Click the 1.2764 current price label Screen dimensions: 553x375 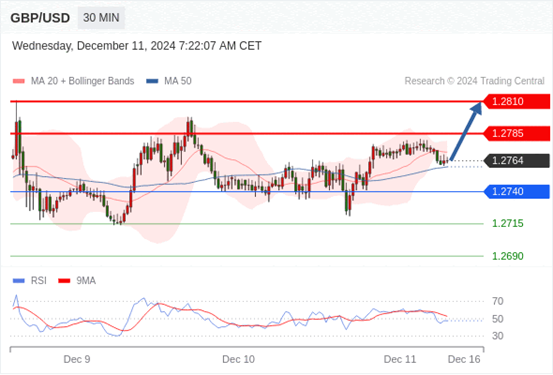tap(517, 161)
